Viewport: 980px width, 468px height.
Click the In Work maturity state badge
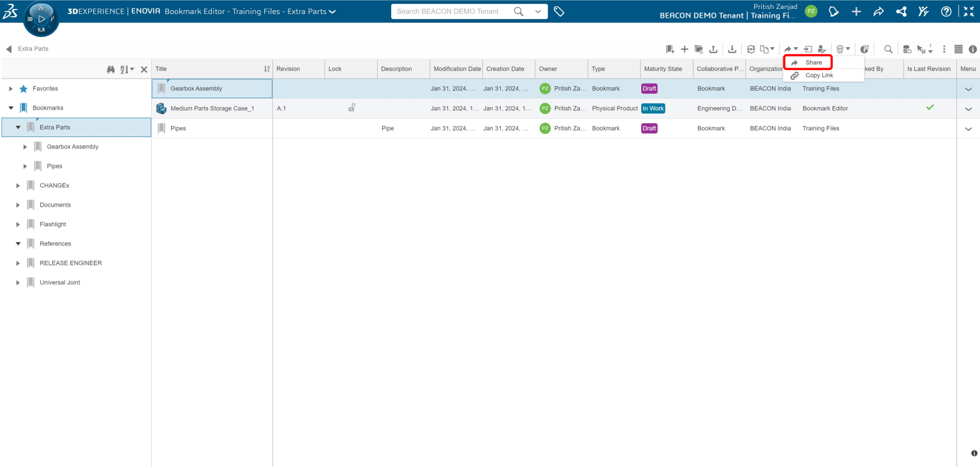click(653, 108)
